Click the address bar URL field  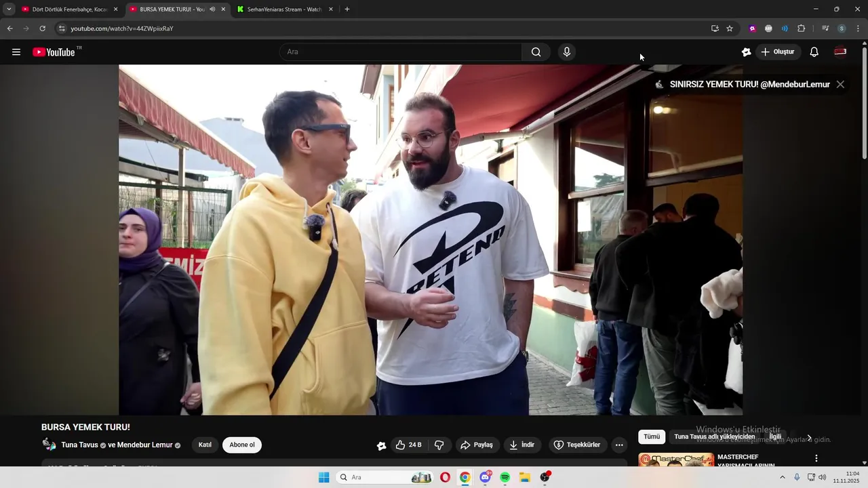[x=387, y=28]
